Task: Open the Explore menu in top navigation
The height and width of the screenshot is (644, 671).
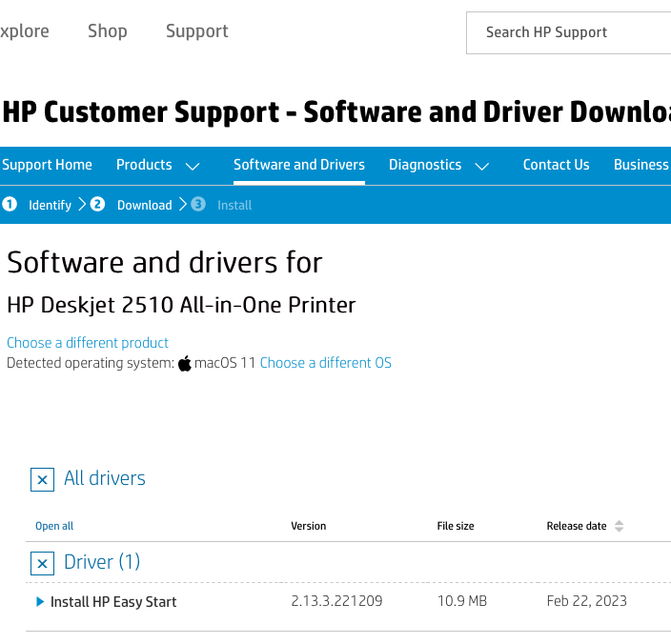Action: 25,31
